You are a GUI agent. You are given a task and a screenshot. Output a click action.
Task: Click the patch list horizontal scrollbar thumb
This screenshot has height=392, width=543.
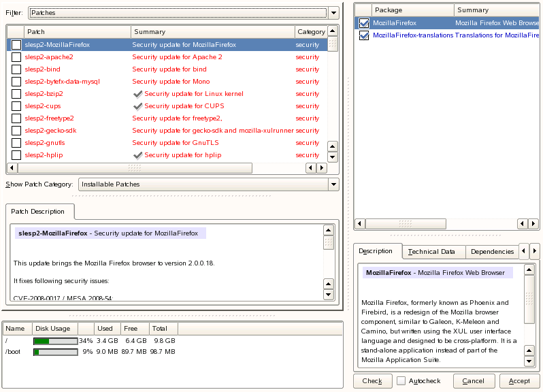135,168
